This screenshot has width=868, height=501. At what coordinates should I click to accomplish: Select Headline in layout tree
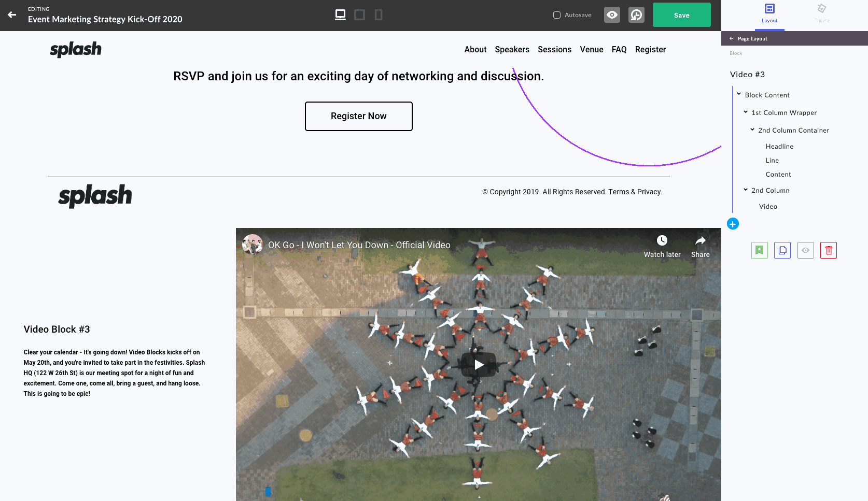(x=779, y=147)
